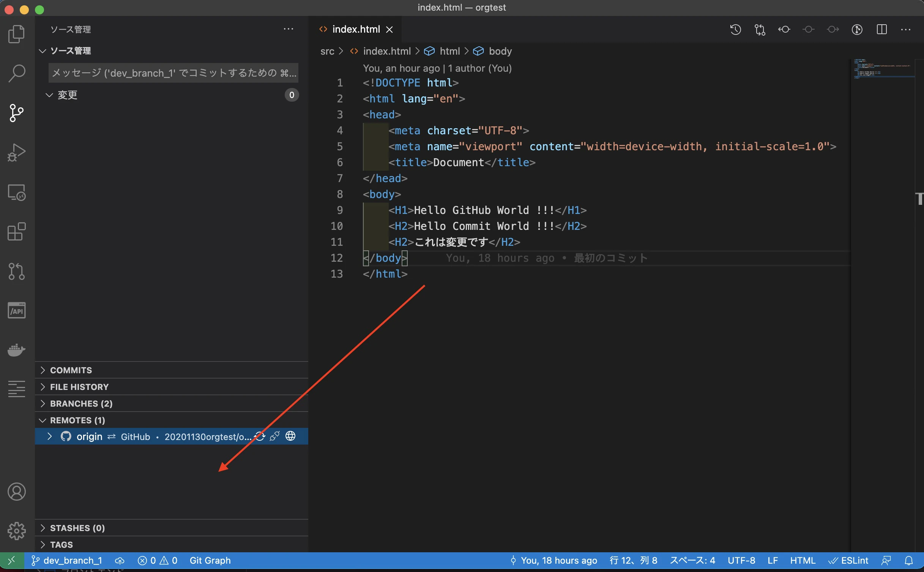This screenshot has width=924, height=572.
Task: Close the index.html tab
Action: pos(389,30)
